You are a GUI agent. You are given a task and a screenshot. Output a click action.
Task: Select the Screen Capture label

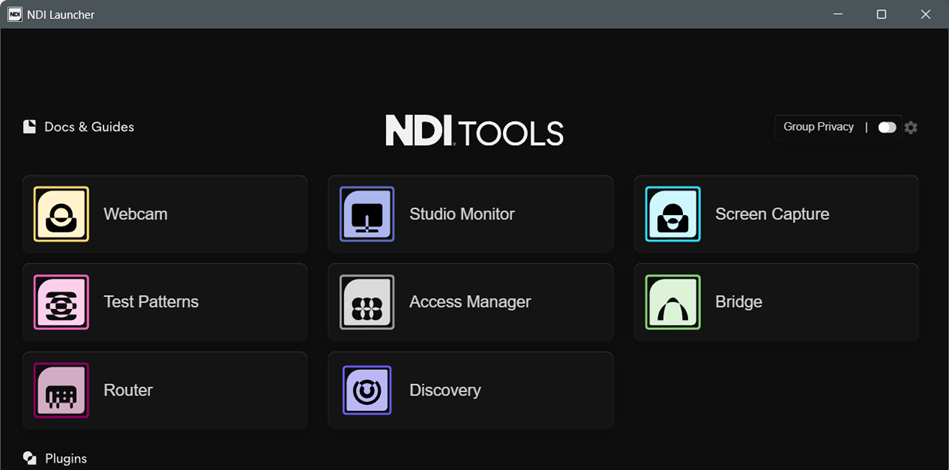772,214
